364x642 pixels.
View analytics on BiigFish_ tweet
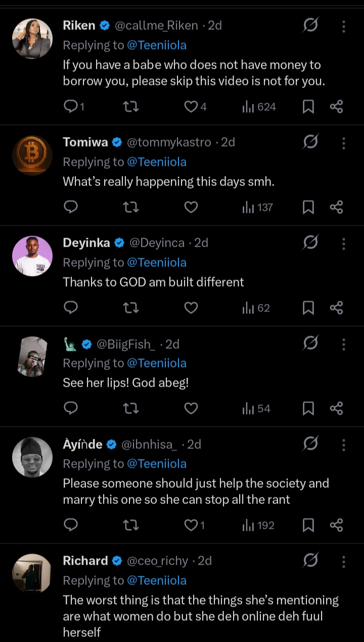click(x=256, y=408)
